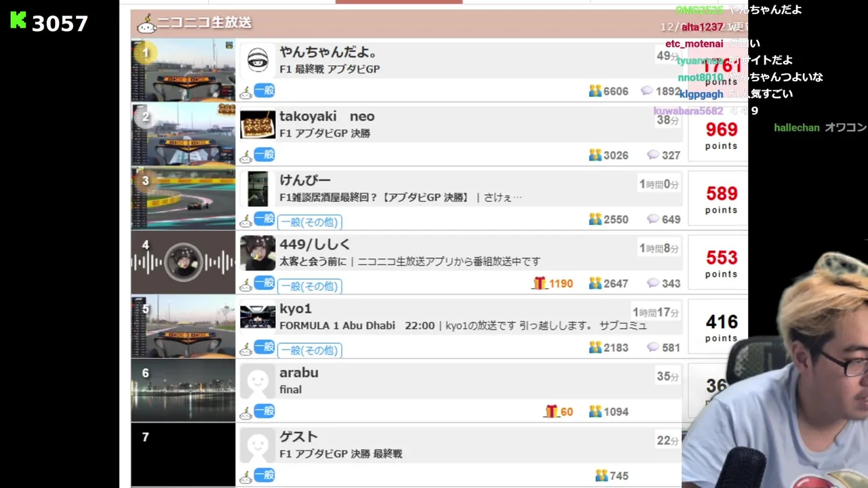Screen dimensions: 868x488
Task: Open rank 4 audio waveform stream thumbnail
Action: point(183,262)
